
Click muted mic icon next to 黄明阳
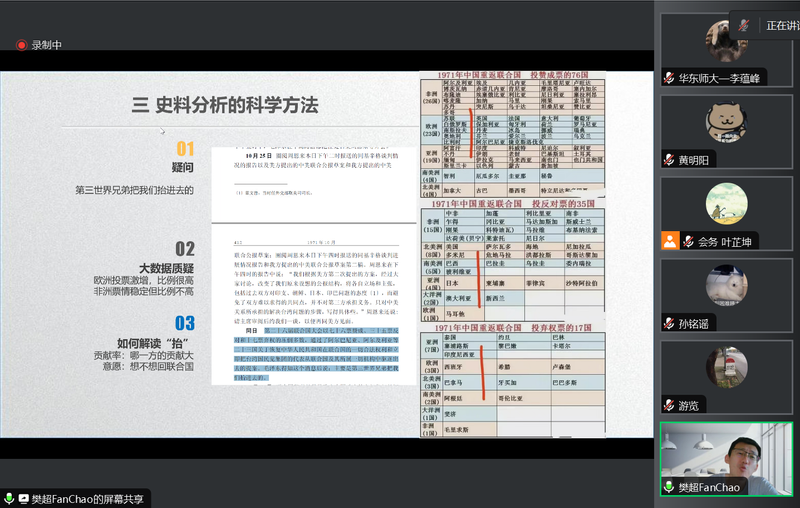pos(670,159)
